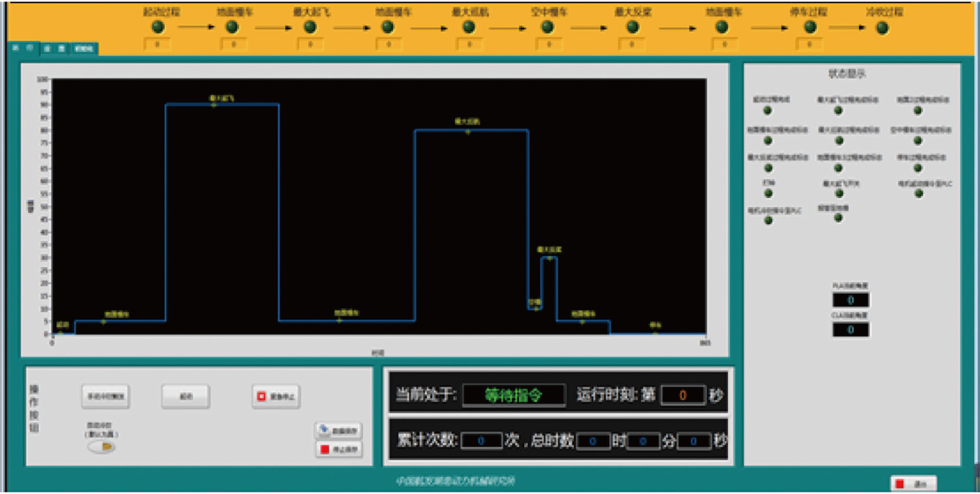Click the 等待指令 current state display
Image resolution: width=980 pixels, height=494 pixels.
click(x=514, y=395)
